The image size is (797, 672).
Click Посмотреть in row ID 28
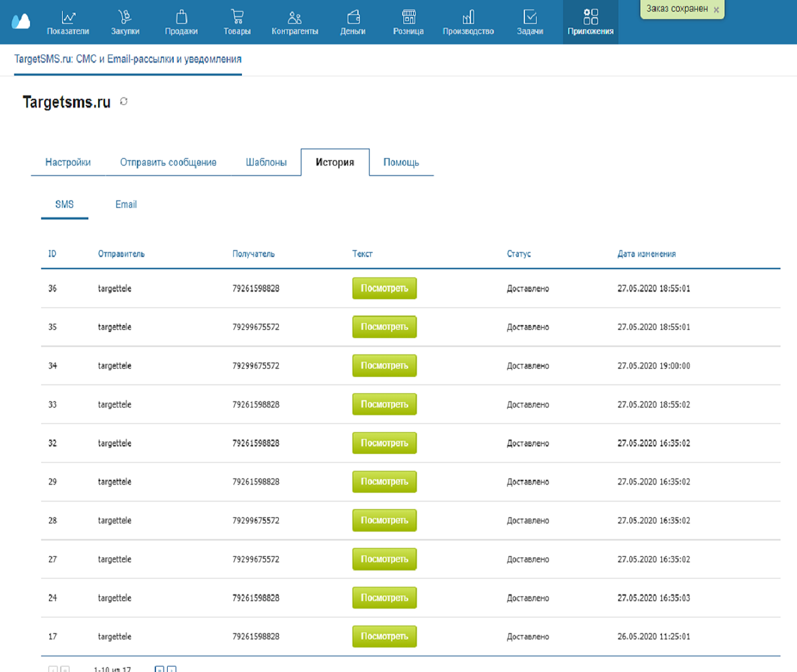click(x=385, y=520)
